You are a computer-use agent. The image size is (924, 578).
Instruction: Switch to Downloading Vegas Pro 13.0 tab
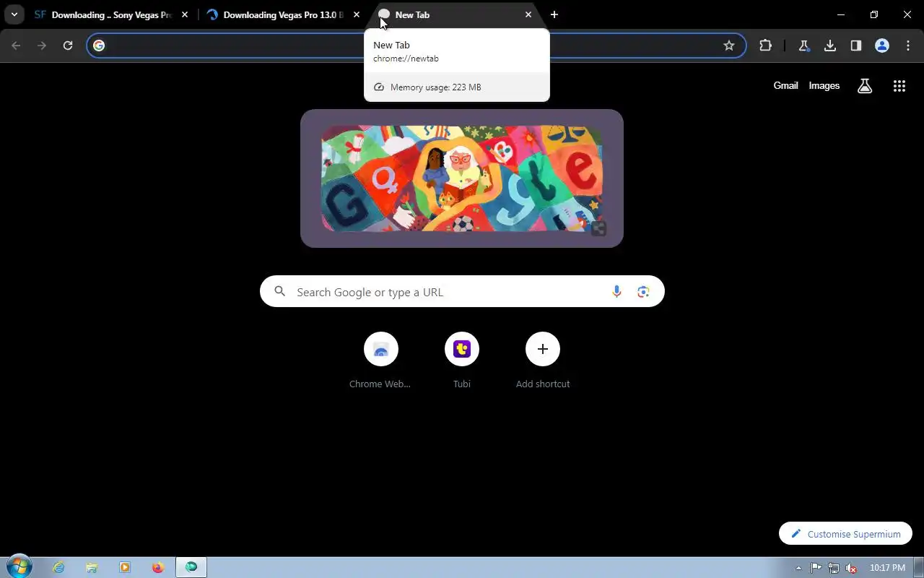[x=283, y=14]
